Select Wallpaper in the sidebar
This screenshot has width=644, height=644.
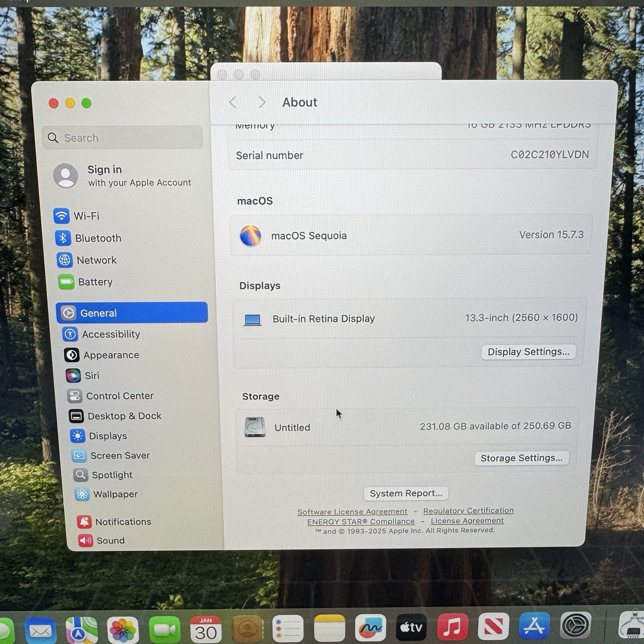[x=106, y=494]
